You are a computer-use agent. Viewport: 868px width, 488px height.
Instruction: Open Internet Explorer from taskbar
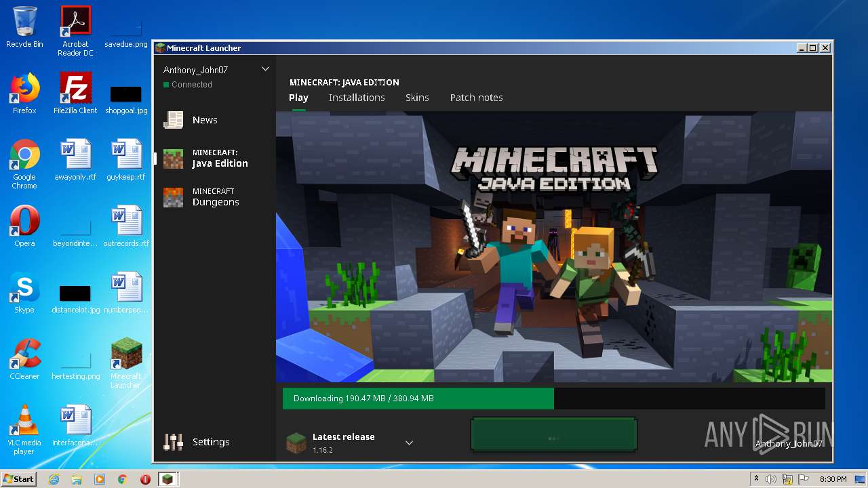(54, 479)
